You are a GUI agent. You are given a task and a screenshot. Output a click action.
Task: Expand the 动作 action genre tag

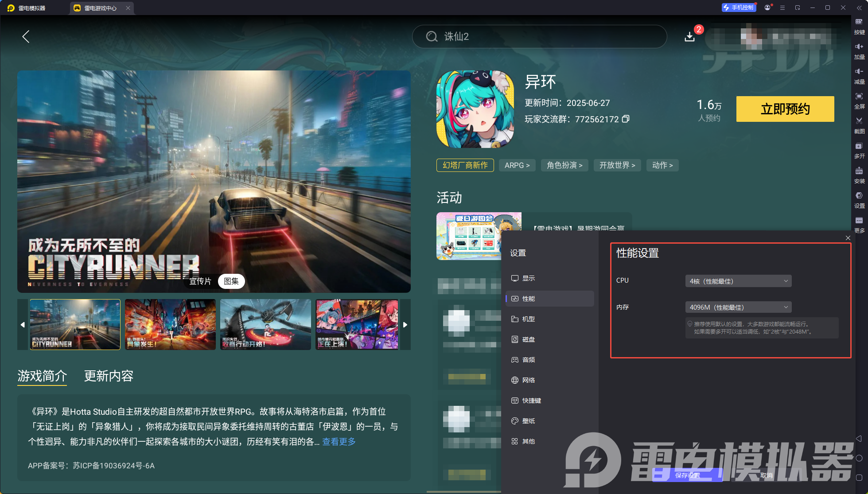tap(662, 165)
